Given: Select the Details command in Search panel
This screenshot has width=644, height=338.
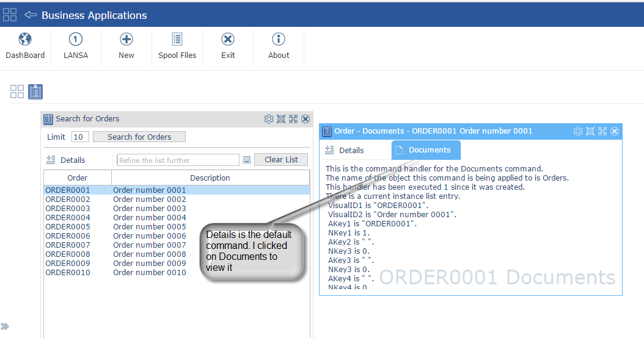Looking at the screenshot, I should click(66, 160).
